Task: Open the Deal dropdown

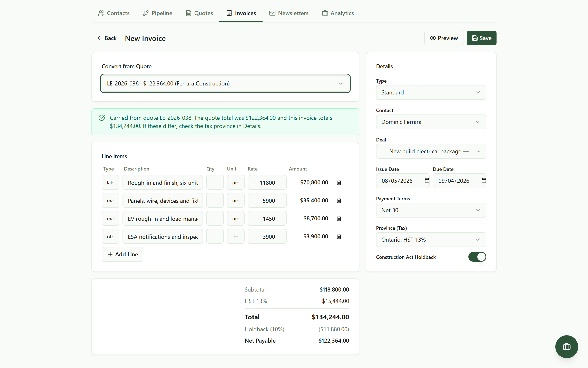Action: (431, 151)
